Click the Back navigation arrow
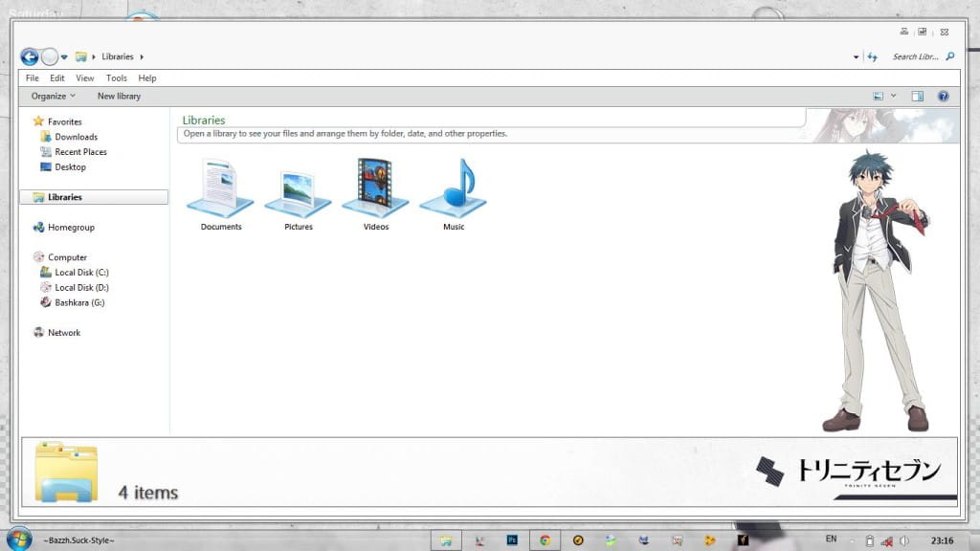 30,56
